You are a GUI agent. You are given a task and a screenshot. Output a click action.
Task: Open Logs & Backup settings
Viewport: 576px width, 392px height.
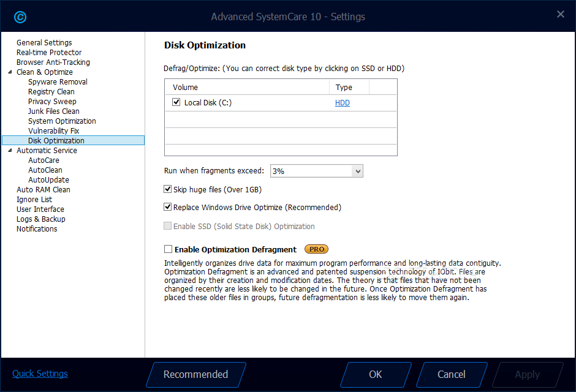41,219
